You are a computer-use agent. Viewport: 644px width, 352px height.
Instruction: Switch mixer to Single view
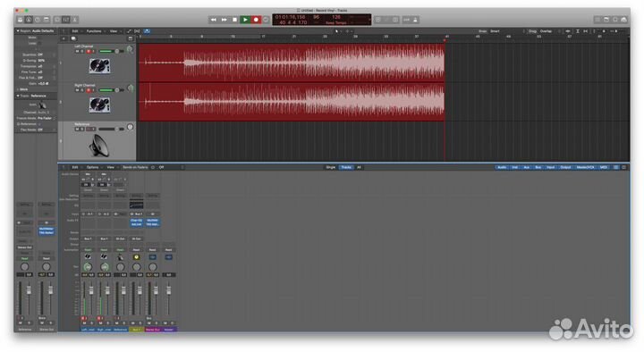[331, 167]
